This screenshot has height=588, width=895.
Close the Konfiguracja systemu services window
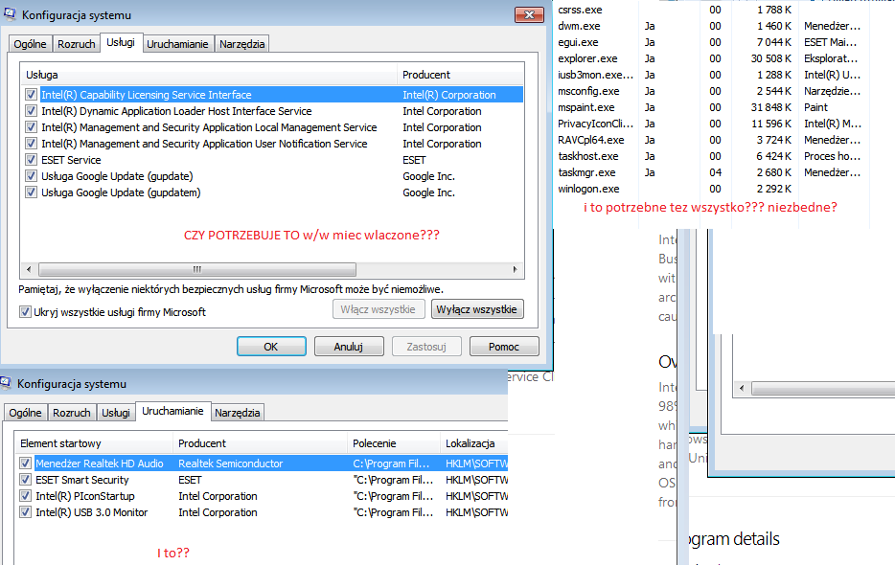(x=529, y=14)
